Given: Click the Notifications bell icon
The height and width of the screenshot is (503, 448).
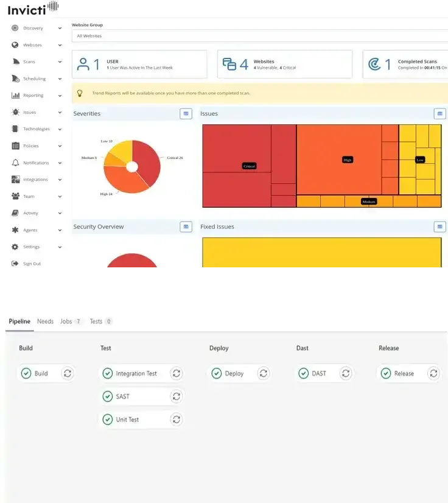Looking at the screenshot, I should tap(15, 163).
